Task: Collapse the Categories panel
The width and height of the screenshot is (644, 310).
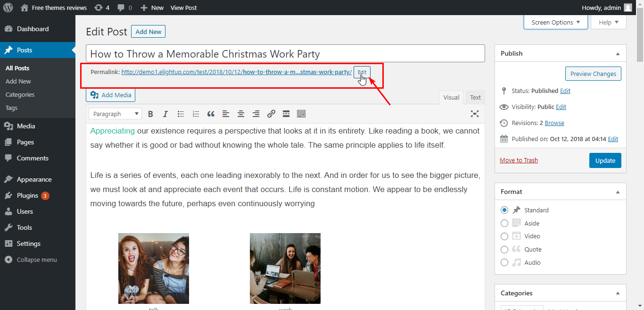Action: [x=618, y=293]
